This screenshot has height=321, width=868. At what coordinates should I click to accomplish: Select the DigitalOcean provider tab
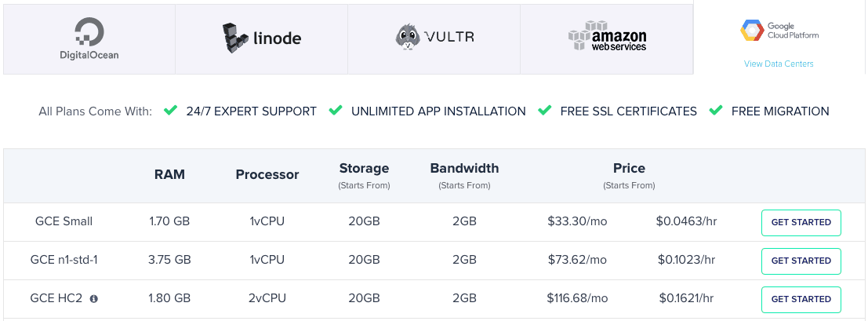pos(89,38)
